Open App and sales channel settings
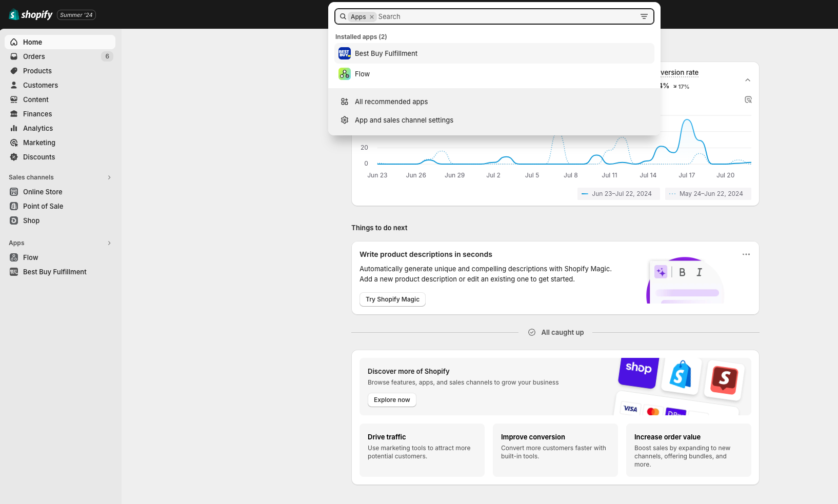 point(494,120)
